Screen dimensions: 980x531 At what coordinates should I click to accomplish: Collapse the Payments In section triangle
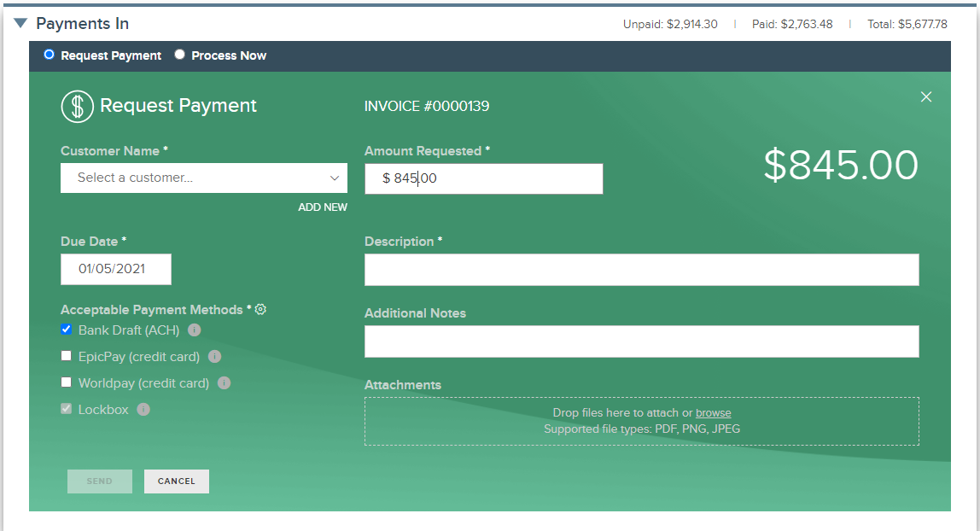coord(20,23)
